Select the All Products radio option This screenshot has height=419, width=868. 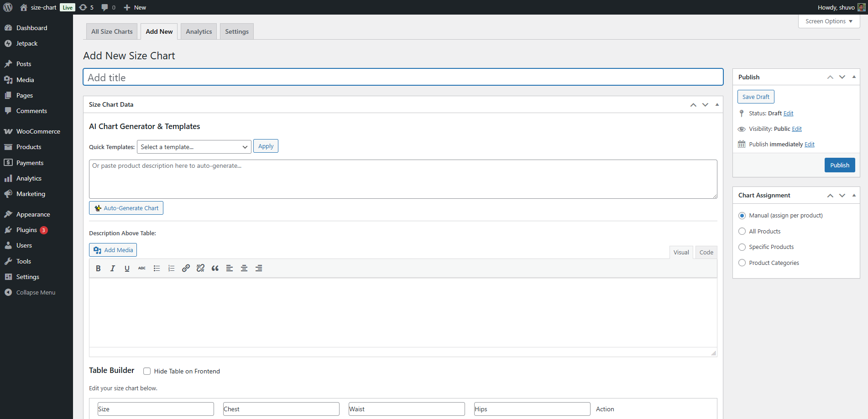[742, 231]
